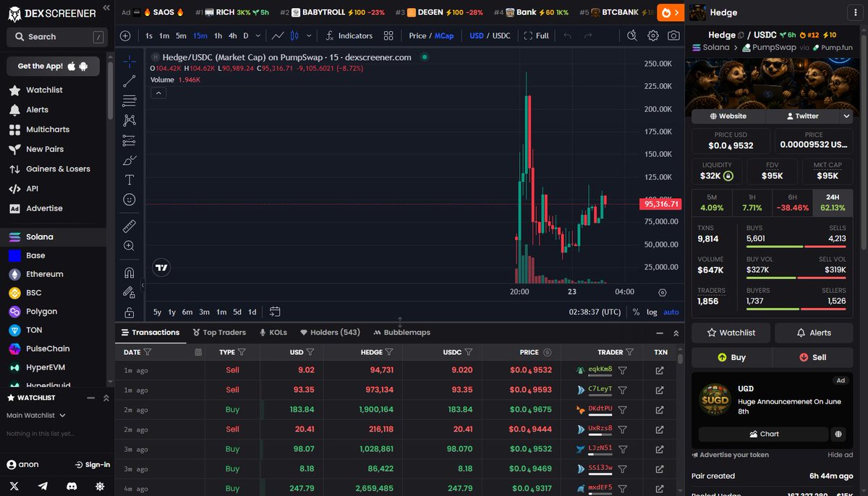Open the Discord link icon
This screenshot has height=496, width=868.
coord(71,486)
